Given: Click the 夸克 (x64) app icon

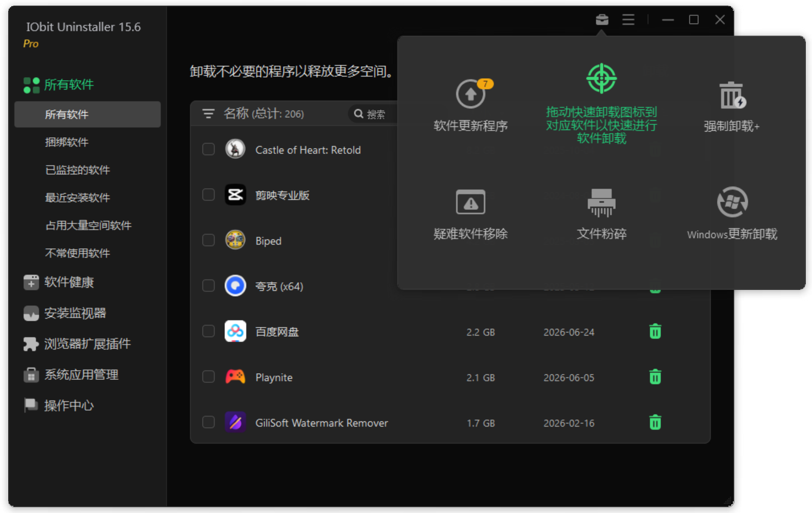Looking at the screenshot, I should coord(235,286).
